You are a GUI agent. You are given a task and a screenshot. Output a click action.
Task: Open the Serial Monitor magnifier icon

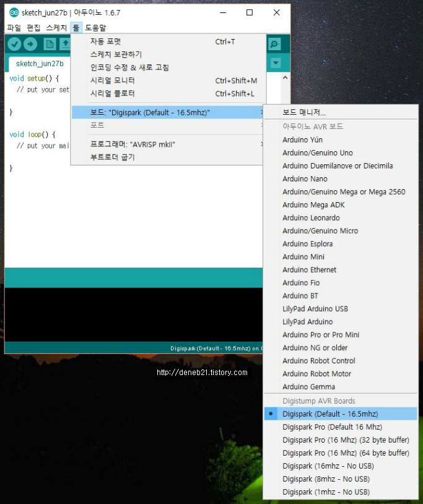(274, 44)
